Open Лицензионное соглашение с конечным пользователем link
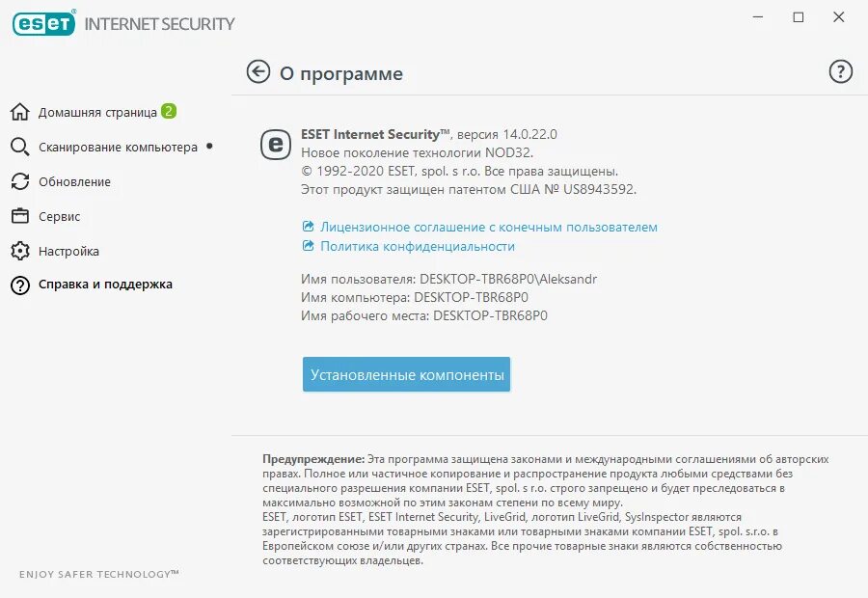Screen dimensions: 868x598 489,227
